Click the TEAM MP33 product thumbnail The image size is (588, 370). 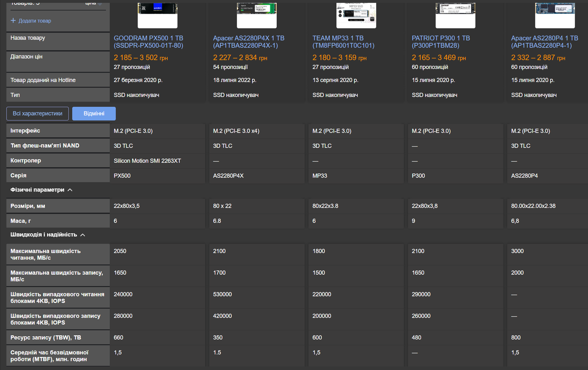tap(356, 15)
